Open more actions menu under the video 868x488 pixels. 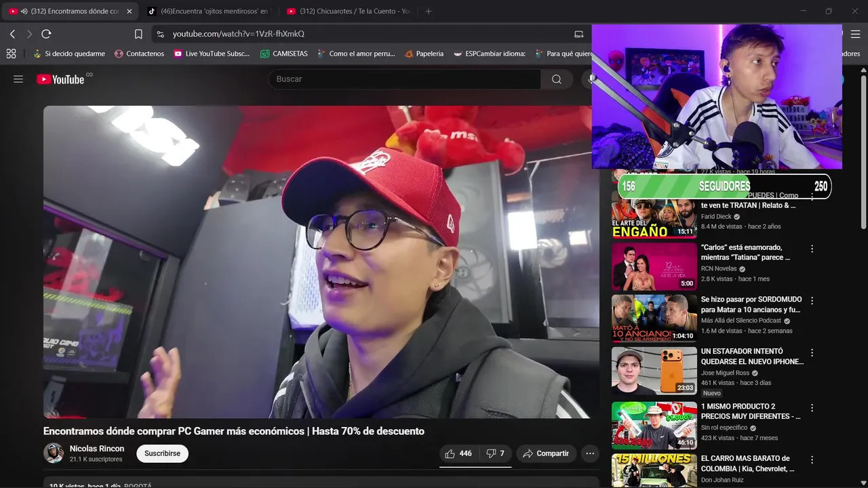pyautogui.click(x=590, y=453)
